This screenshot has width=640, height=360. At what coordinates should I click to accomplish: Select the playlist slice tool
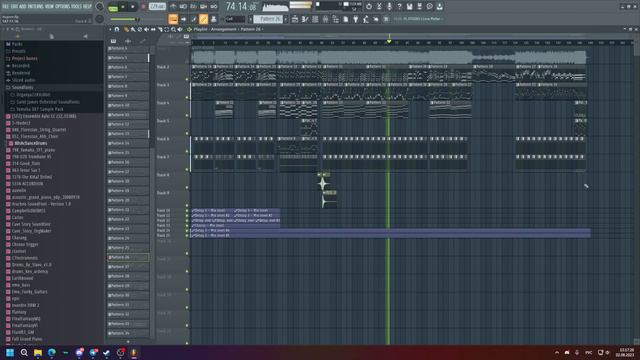[160, 29]
